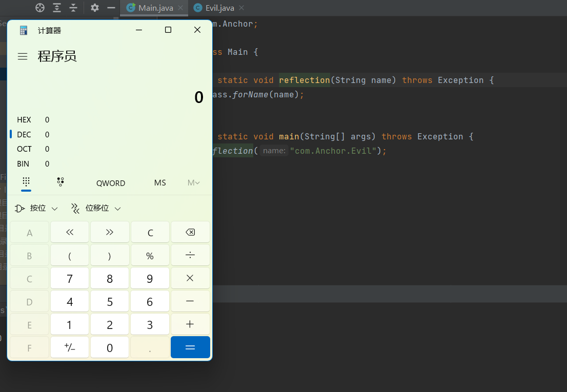The width and height of the screenshot is (567, 392).
Task: Toggle the QWORD word size
Action: tap(111, 183)
